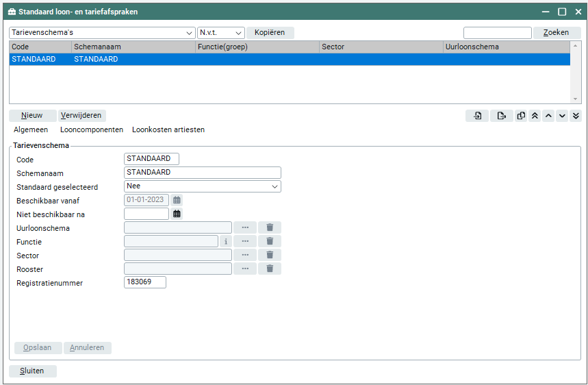Jump to last record with double-down chevron
The width and height of the screenshot is (588, 385).
click(576, 116)
